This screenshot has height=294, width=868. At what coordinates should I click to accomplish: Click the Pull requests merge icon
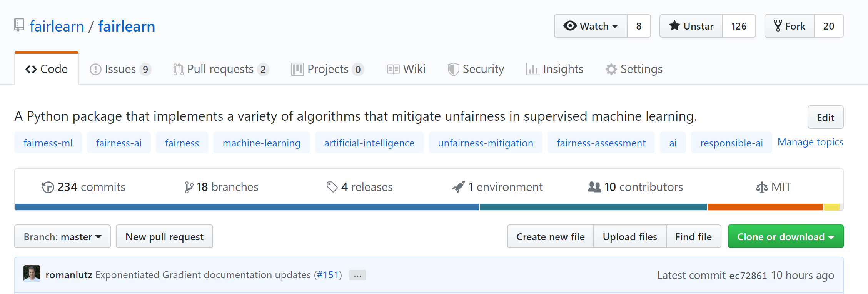pyautogui.click(x=179, y=69)
